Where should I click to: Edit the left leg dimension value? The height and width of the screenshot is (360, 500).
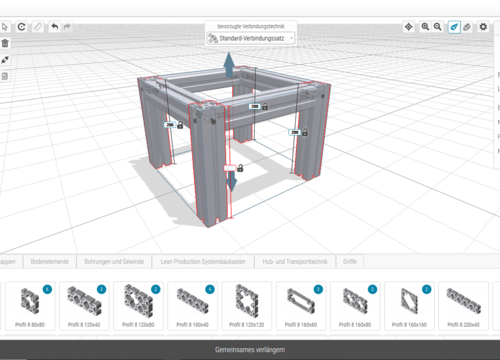[x=170, y=125]
